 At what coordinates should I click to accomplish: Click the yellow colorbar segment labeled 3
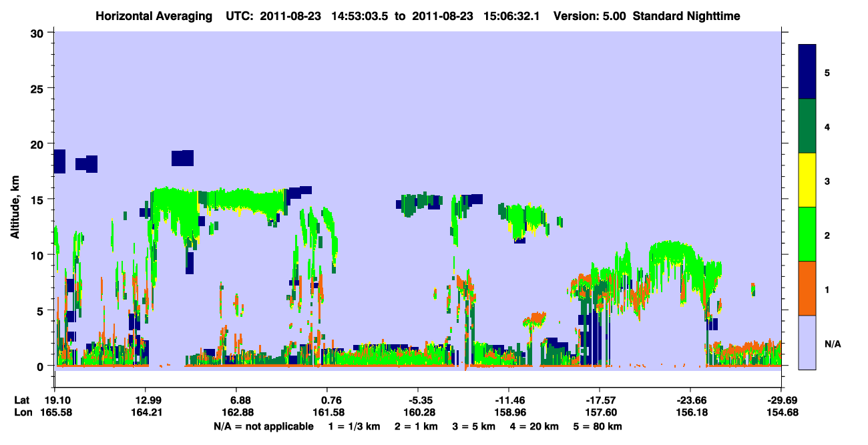807,180
